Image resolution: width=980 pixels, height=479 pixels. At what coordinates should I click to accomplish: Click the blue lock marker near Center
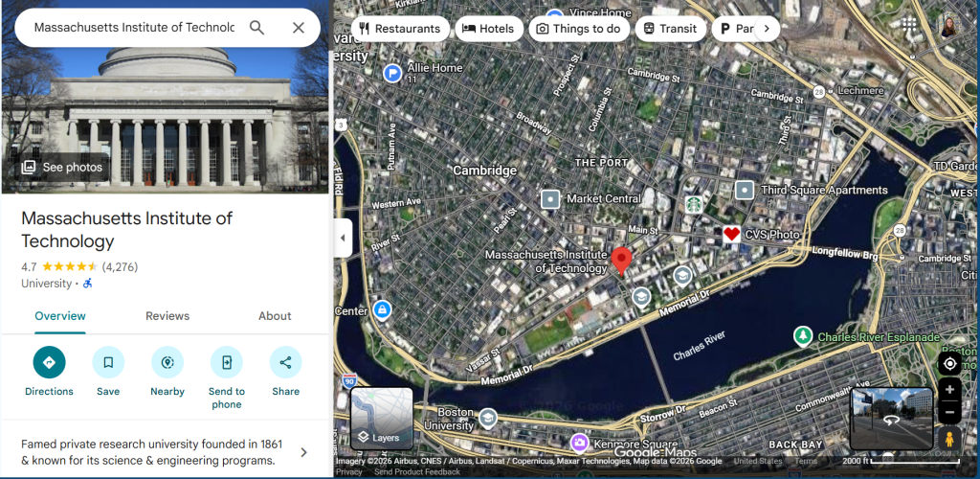click(x=381, y=308)
